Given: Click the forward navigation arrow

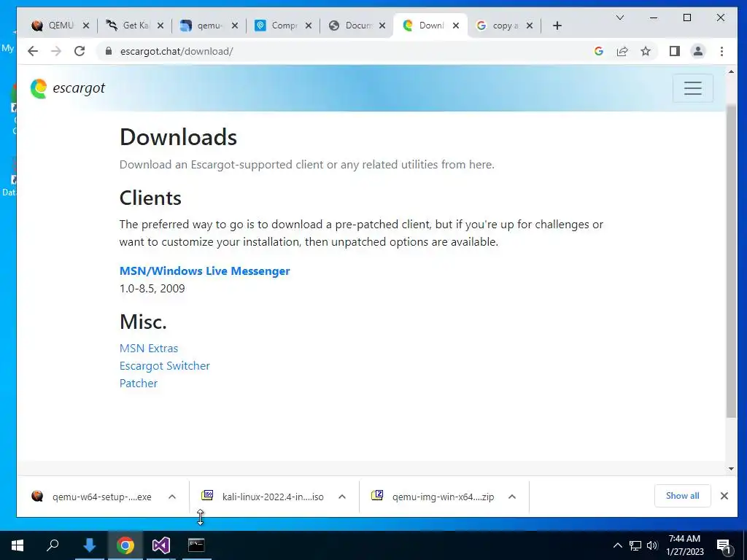Looking at the screenshot, I should (55, 52).
